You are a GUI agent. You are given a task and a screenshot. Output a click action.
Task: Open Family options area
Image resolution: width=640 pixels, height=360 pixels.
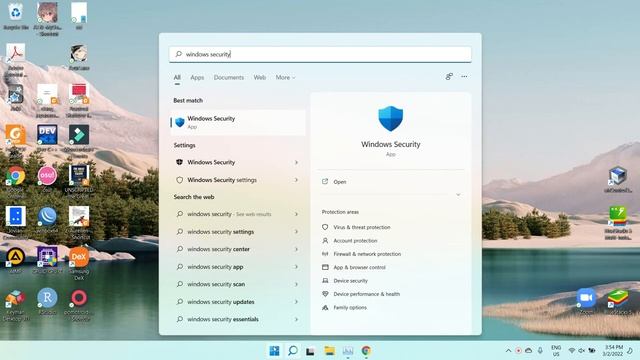coord(349,307)
